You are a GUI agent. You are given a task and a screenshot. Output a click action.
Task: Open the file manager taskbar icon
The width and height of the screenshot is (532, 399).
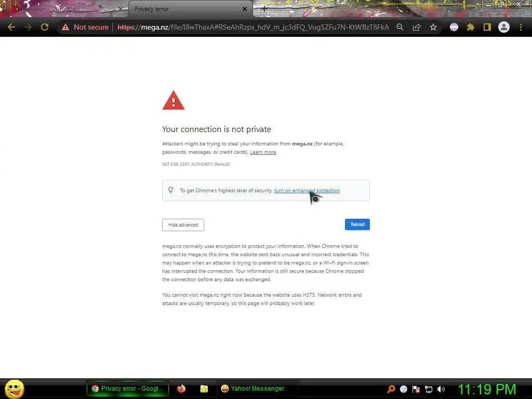click(204, 389)
